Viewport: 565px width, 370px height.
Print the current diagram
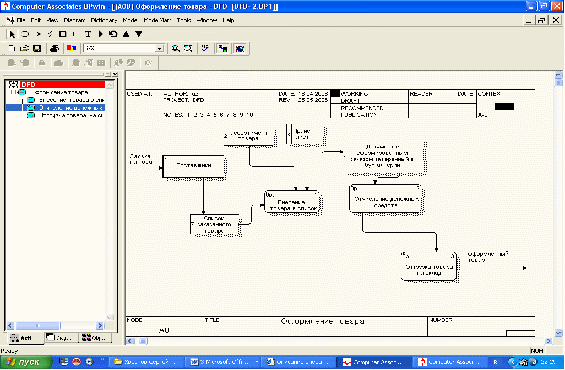coord(54,48)
